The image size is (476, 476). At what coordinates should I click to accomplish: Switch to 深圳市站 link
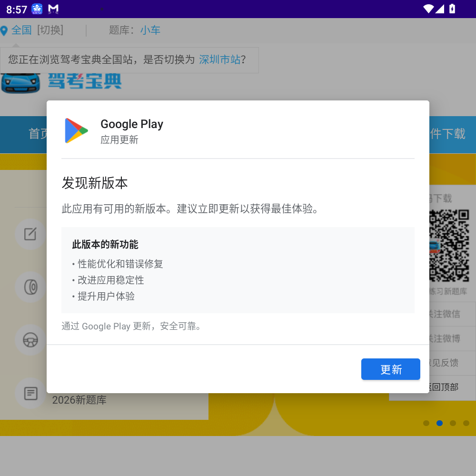click(219, 59)
